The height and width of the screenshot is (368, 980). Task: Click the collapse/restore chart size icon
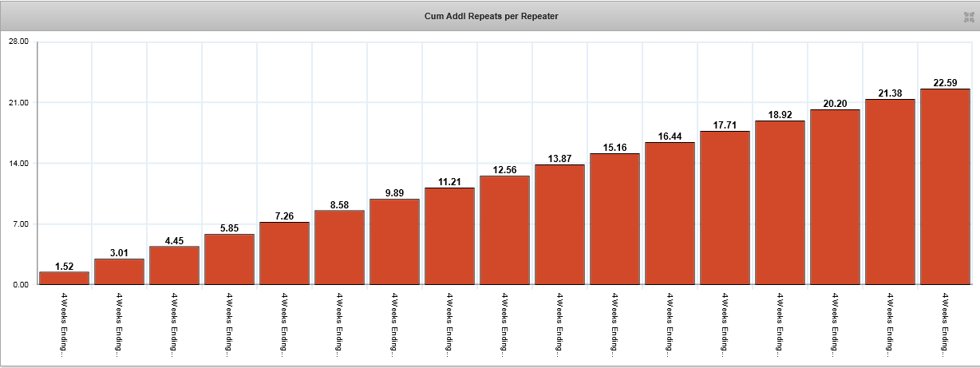point(970,17)
